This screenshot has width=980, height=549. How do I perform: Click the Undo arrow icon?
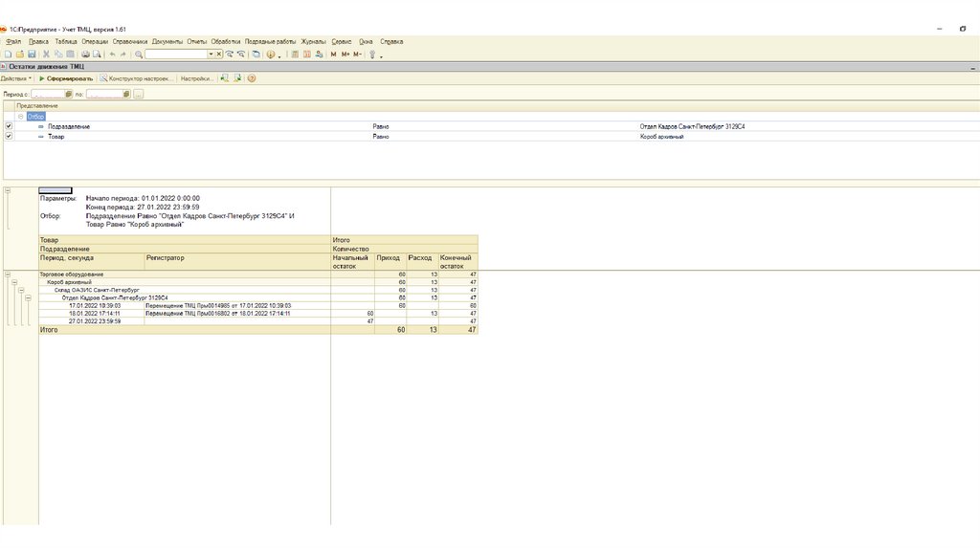click(x=112, y=55)
